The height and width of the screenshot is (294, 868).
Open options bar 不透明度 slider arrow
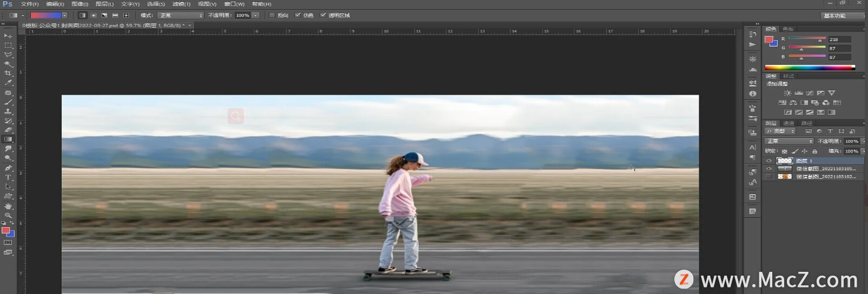coord(255,15)
